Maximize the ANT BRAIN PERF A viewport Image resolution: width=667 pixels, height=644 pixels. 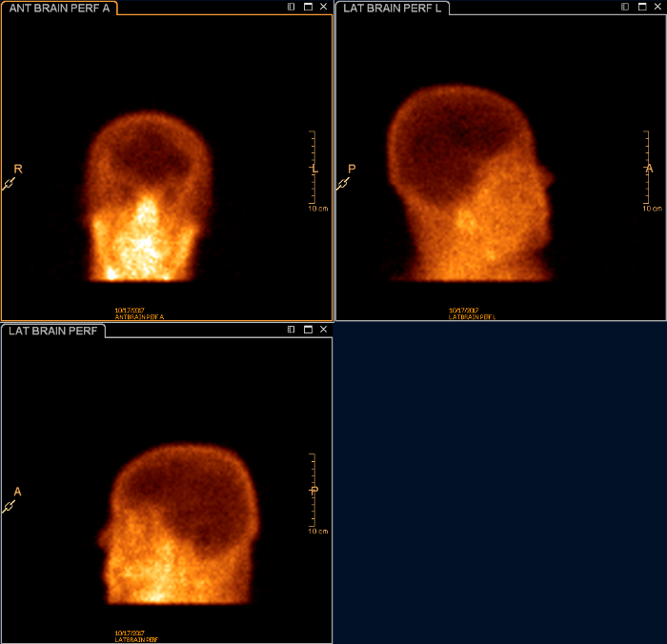coord(308,7)
